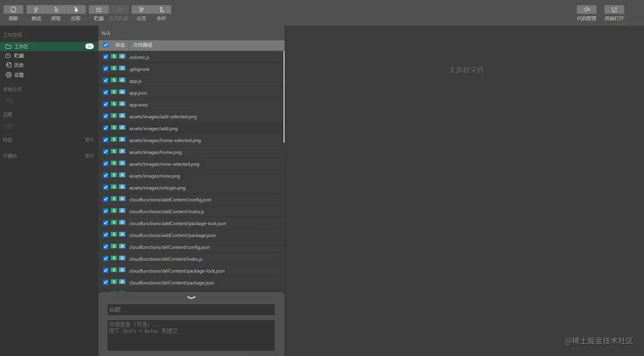Screen dimensions: 644x356
Task: Toggle the select-all checkbox in header
Action: coord(106,45)
